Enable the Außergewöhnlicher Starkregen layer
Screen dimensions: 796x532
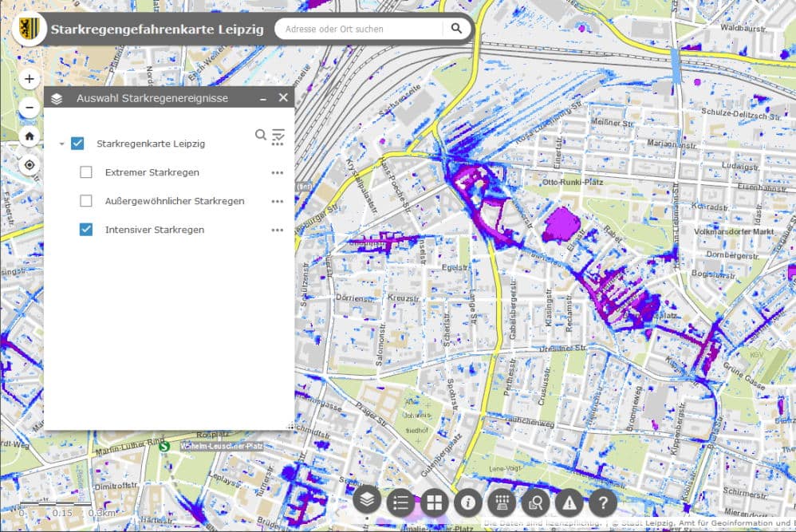86,201
